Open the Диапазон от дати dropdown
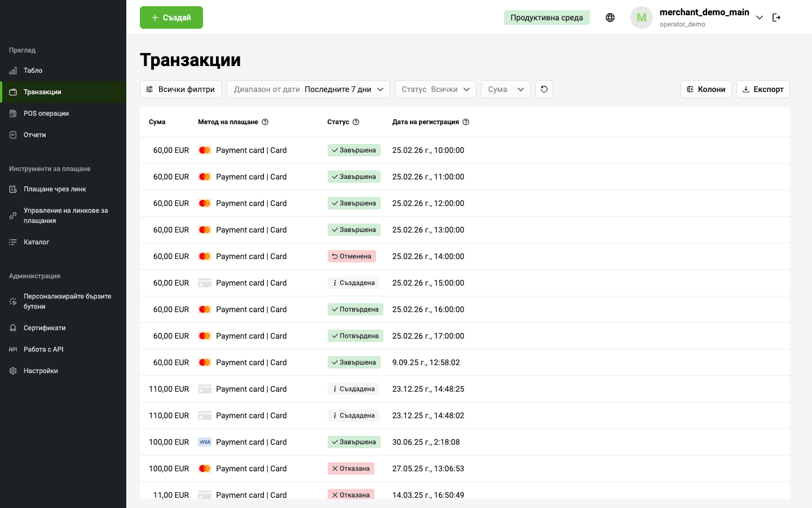Viewport: 812px width, 508px height. coord(308,89)
